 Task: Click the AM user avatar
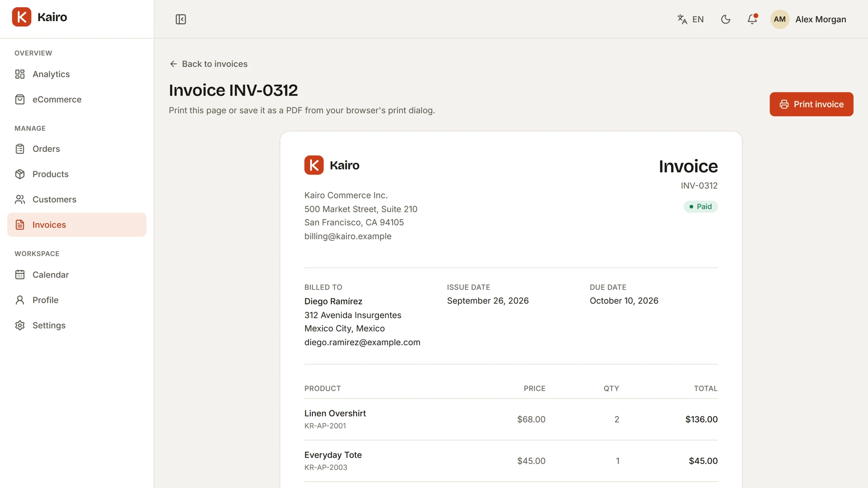point(780,19)
